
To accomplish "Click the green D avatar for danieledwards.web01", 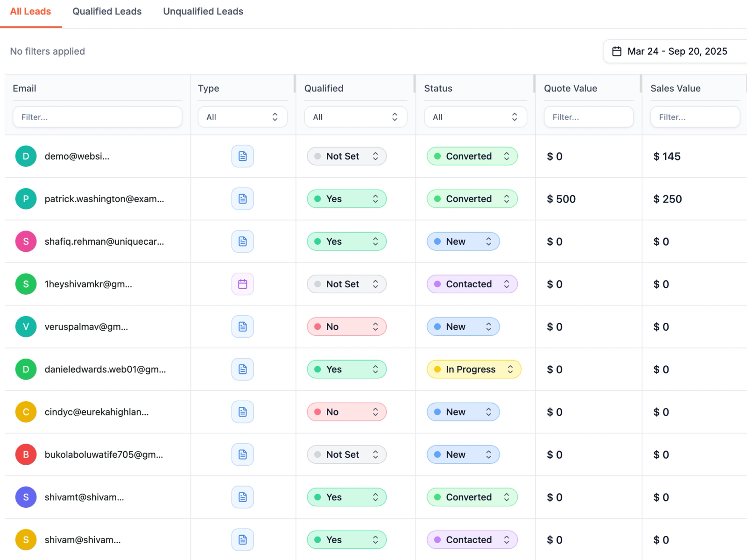I will (26, 369).
